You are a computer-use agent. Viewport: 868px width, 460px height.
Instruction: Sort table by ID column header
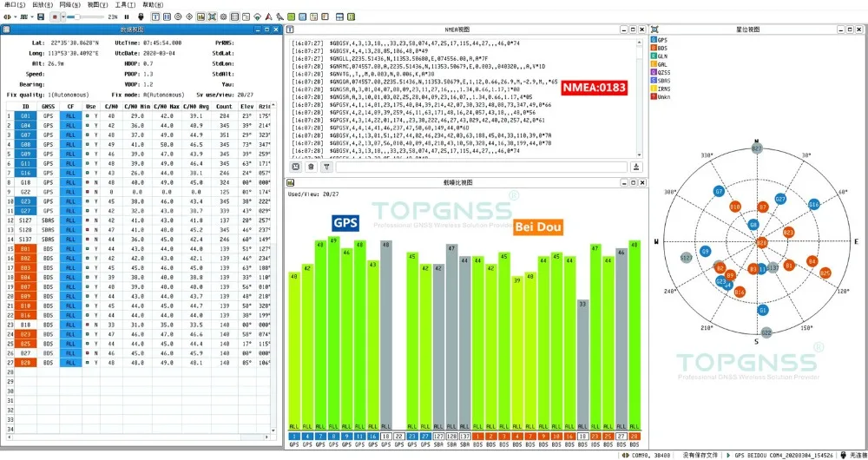tap(25, 106)
